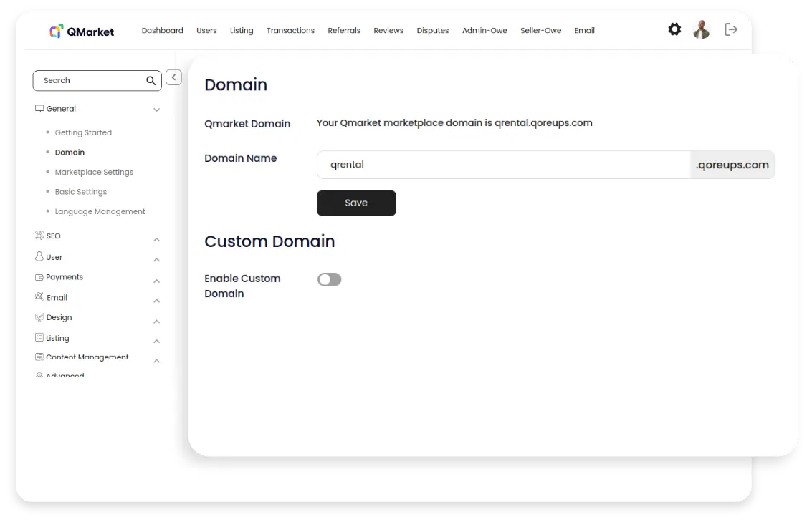Click the Payments wallet icon

pos(39,277)
